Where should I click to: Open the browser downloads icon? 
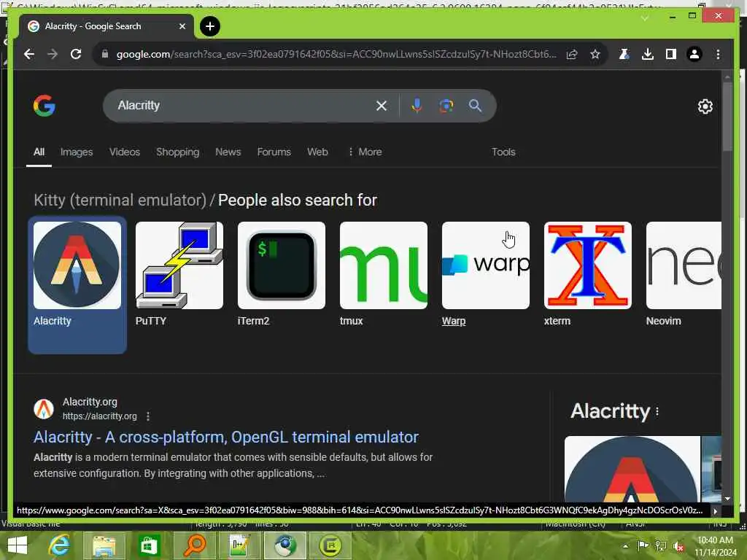(x=648, y=54)
